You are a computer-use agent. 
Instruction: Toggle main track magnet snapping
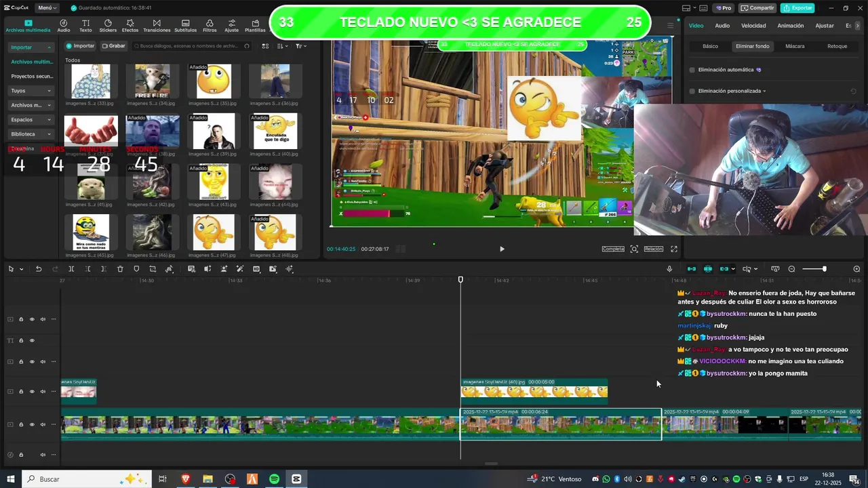pyautogui.click(x=692, y=269)
